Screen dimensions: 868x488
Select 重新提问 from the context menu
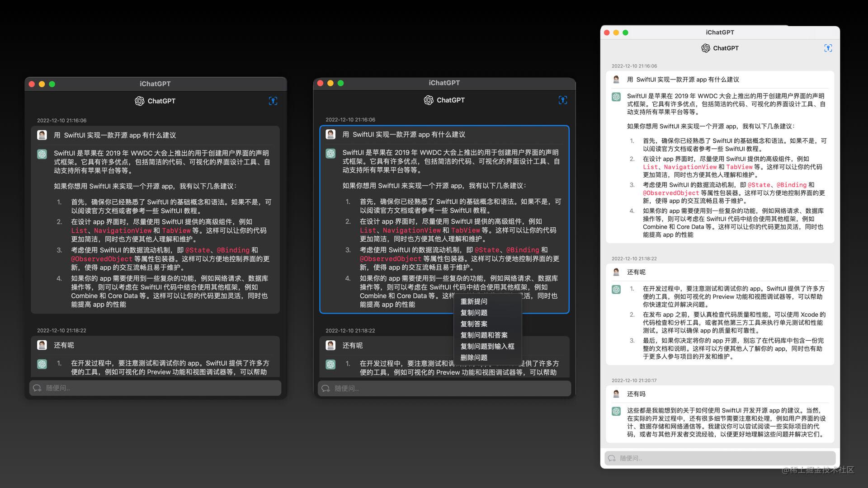pyautogui.click(x=473, y=301)
